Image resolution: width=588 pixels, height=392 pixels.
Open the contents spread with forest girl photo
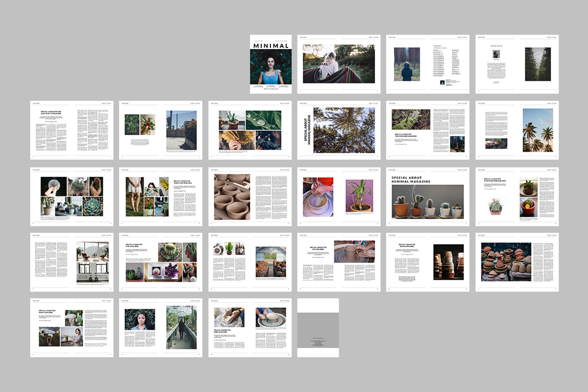[x=428, y=64]
